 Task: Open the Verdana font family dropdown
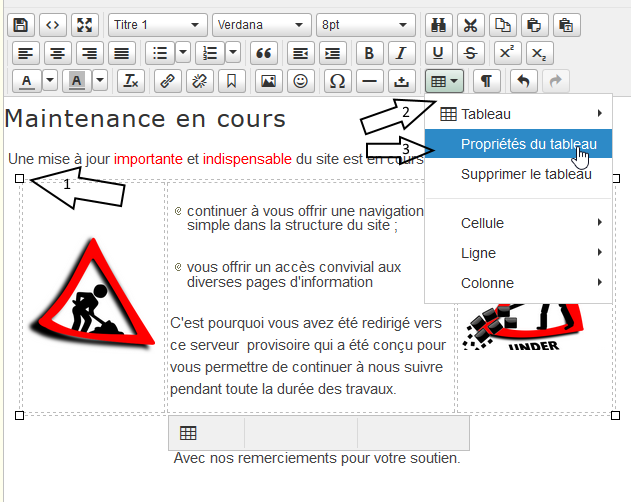(x=262, y=25)
